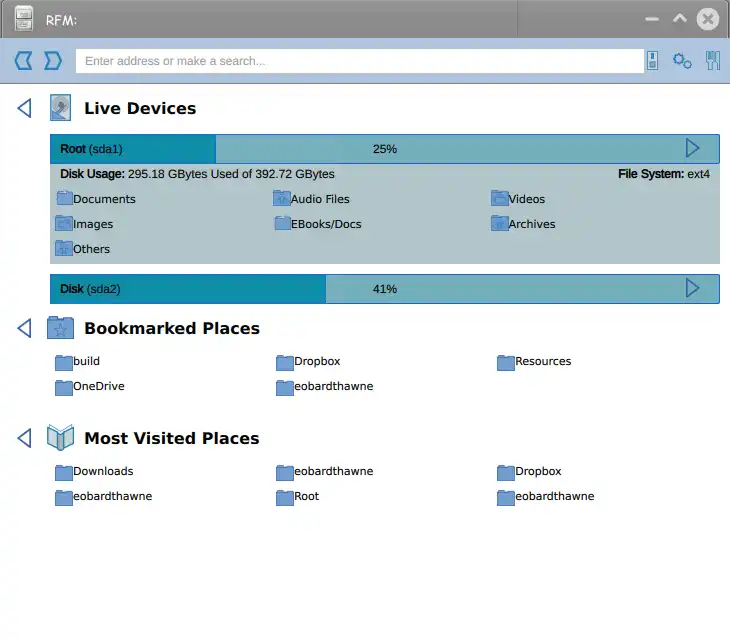The width and height of the screenshot is (730, 638).
Task: Click the Most Visited Places book icon
Action: 61,438
